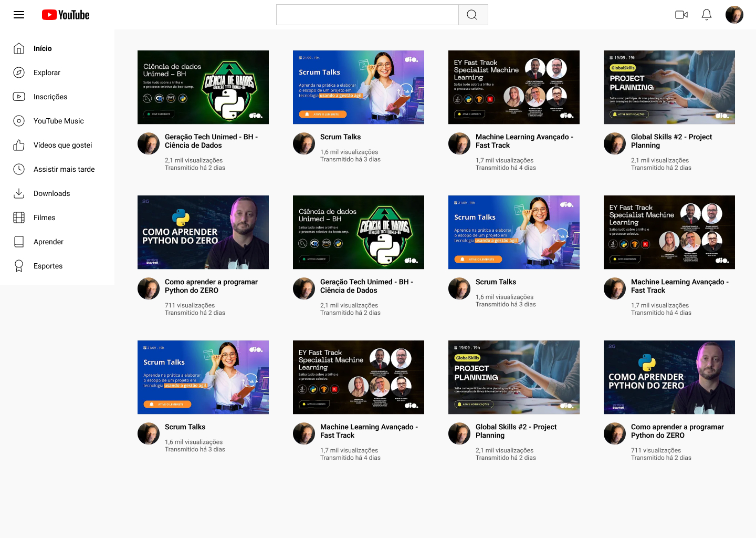
Task: Click the search magnifier button
Action: 472,15
